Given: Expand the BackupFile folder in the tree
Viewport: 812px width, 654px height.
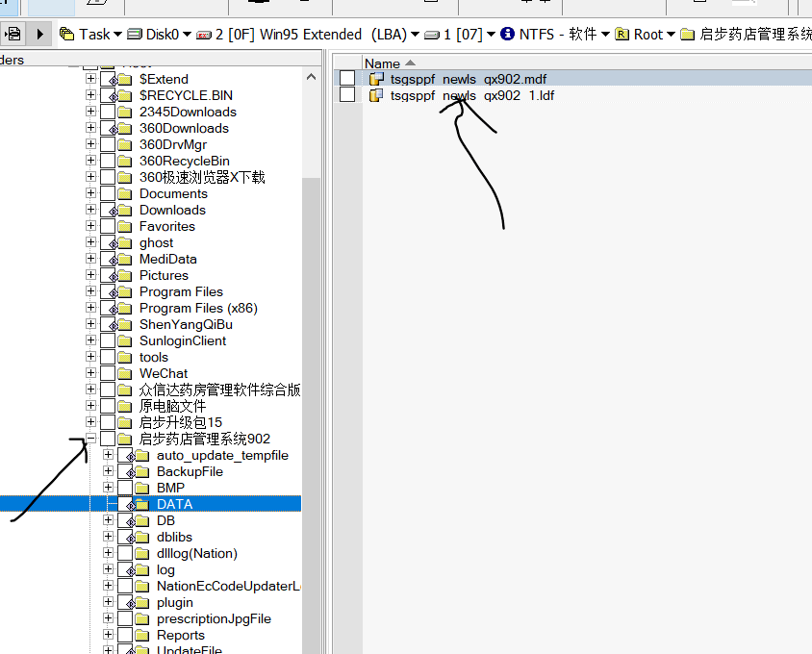Looking at the screenshot, I should pyautogui.click(x=108, y=471).
